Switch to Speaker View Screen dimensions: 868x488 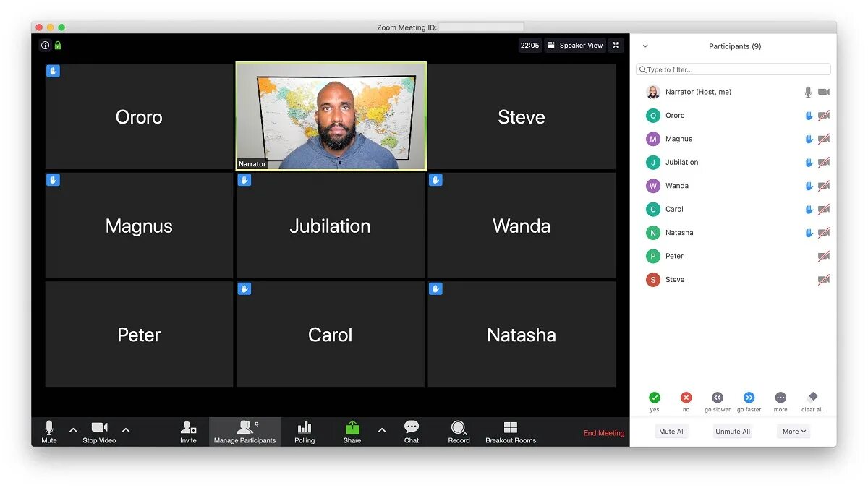tap(575, 45)
